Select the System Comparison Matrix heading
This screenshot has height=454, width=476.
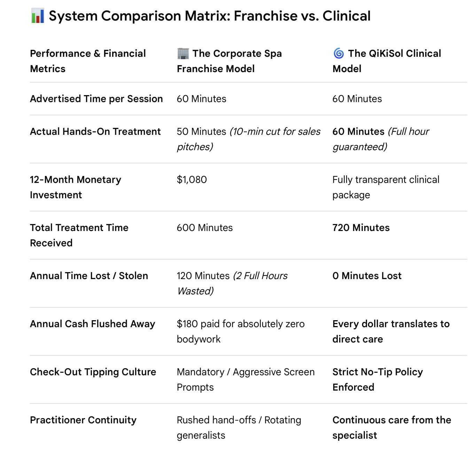pyautogui.click(x=210, y=16)
